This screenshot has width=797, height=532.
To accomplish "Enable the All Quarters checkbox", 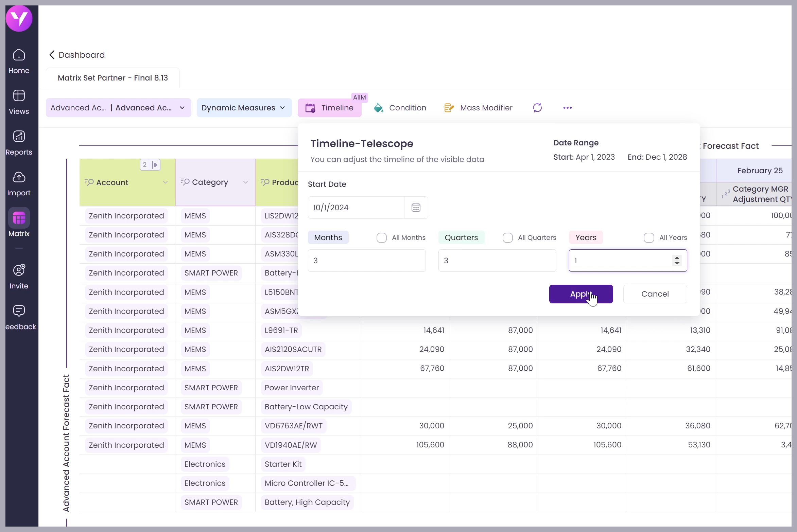I will 507,237.
